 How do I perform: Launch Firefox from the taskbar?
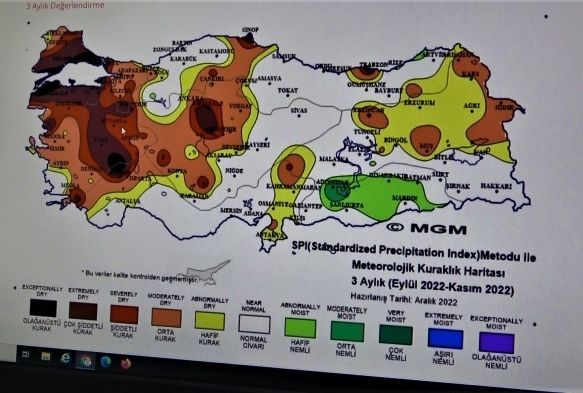click(126, 363)
